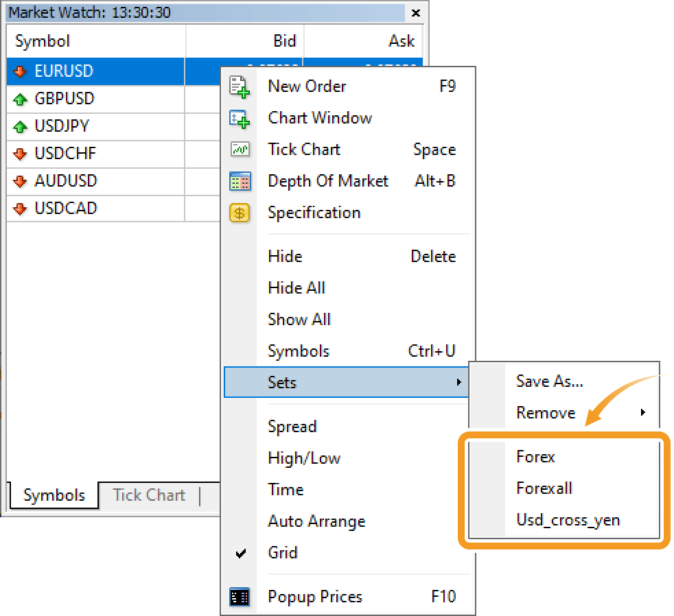Click the Tick Chart menu icon
674x616 pixels.
tap(240, 150)
